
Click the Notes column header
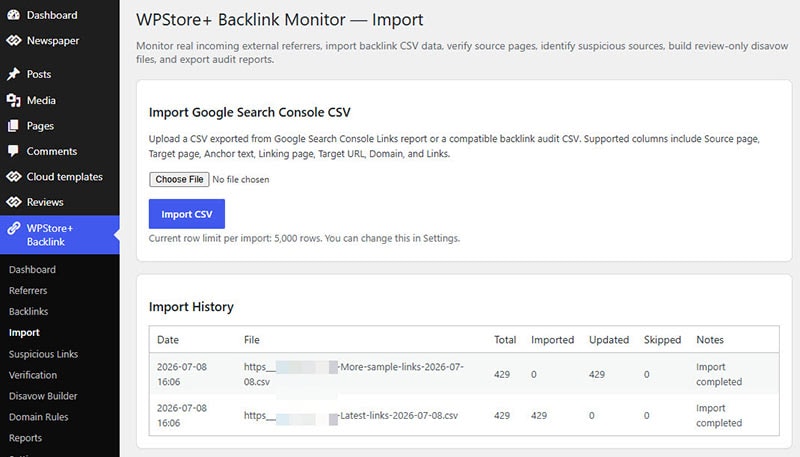click(710, 340)
